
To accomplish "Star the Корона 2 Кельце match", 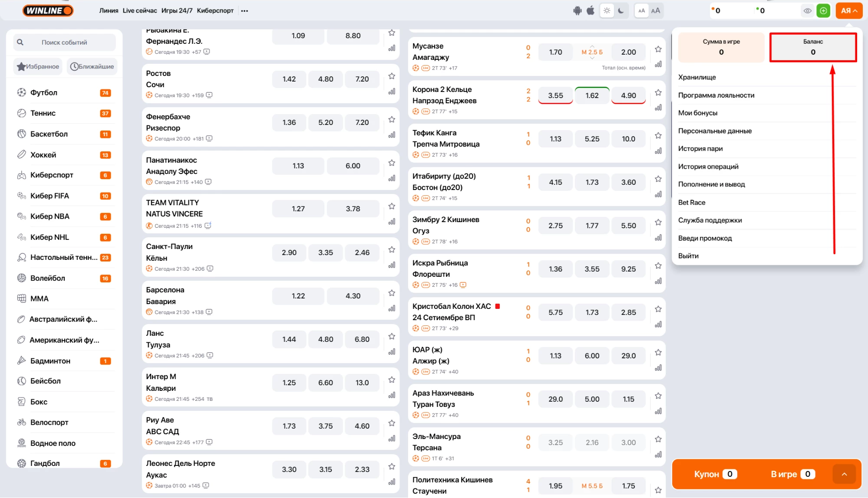I will click(658, 92).
